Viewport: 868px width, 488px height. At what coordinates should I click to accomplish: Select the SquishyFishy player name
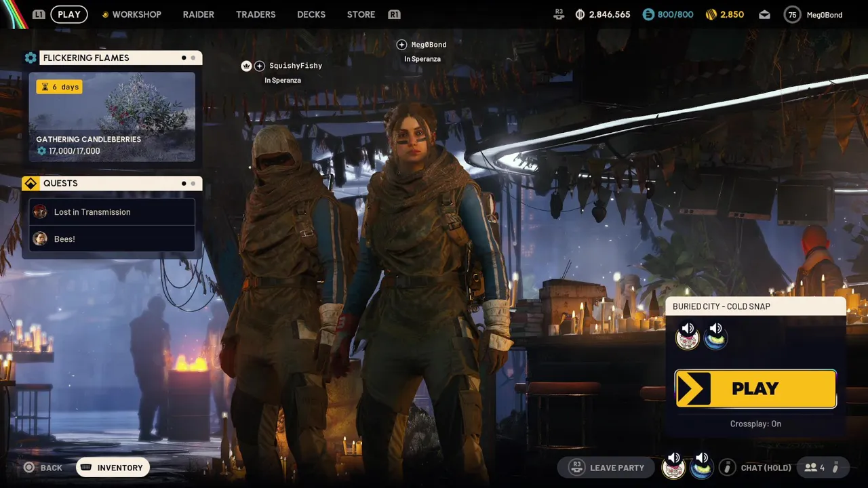point(296,66)
